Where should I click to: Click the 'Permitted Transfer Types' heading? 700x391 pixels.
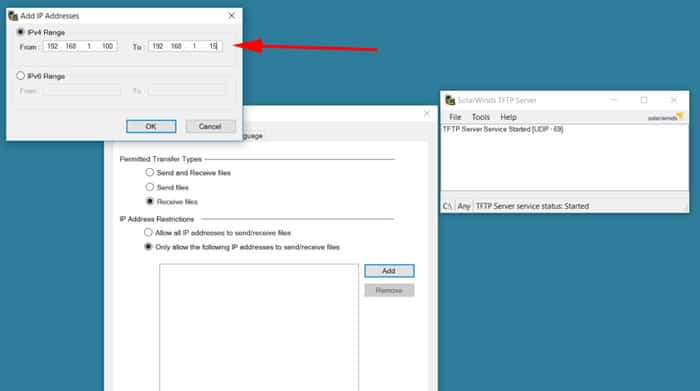161,159
